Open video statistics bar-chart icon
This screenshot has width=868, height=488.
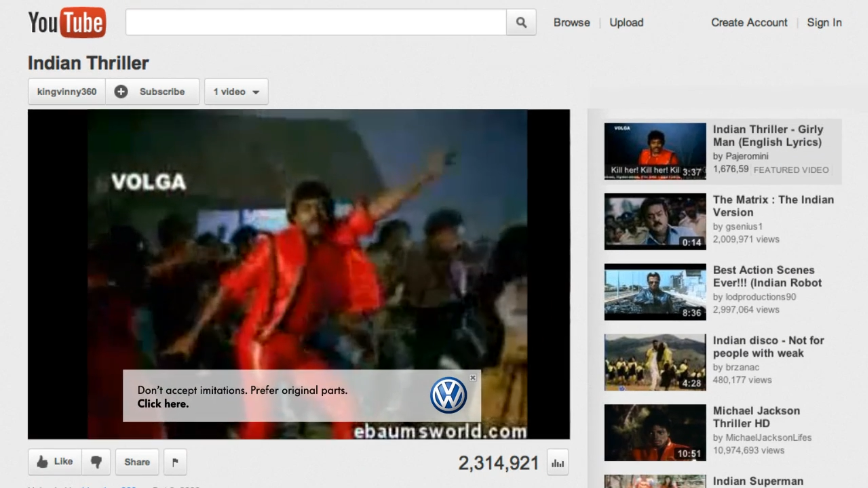[558, 463]
